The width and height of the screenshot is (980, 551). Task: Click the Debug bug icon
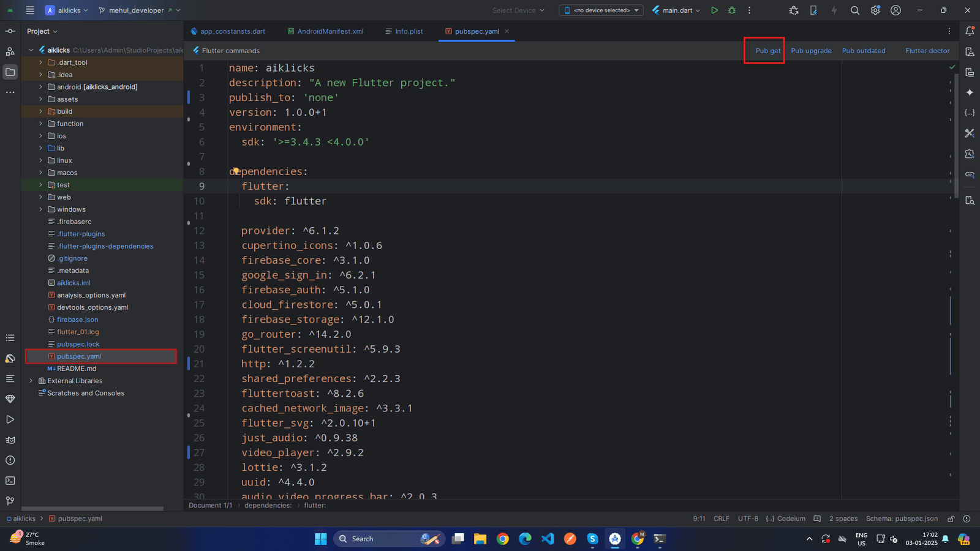click(x=732, y=10)
